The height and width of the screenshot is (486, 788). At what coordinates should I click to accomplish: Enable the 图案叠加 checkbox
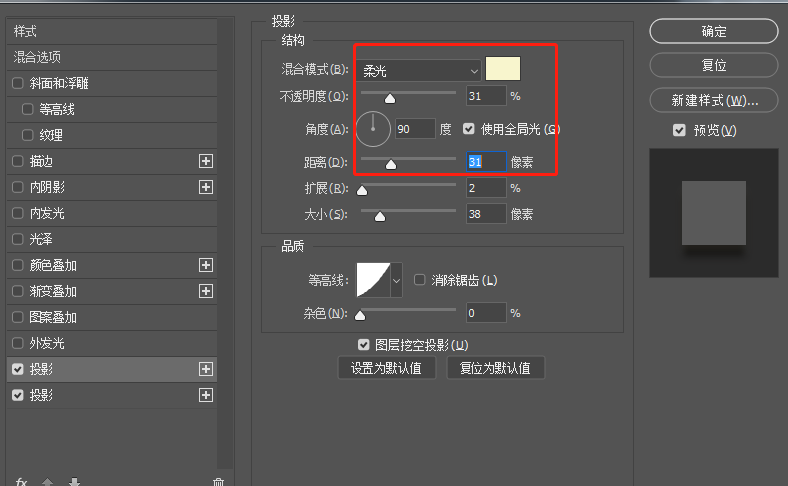pyautogui.click(x=18, y=317)
